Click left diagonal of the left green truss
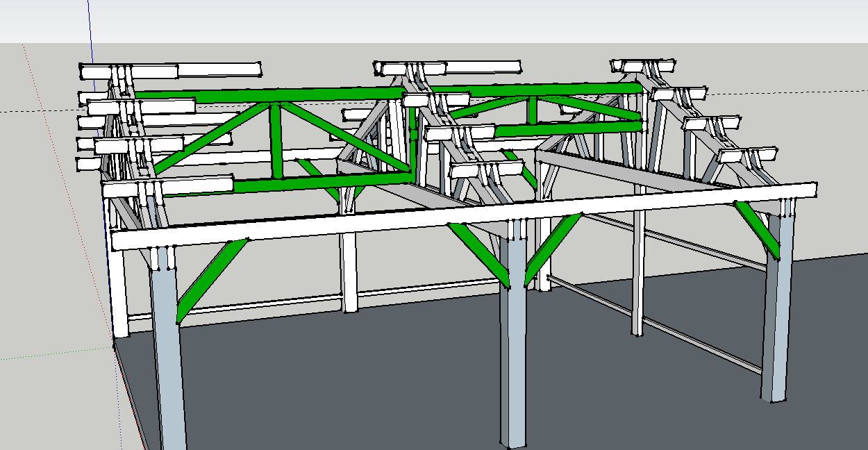The height and width of the screenshot is (450, 868). click(208, 139)
